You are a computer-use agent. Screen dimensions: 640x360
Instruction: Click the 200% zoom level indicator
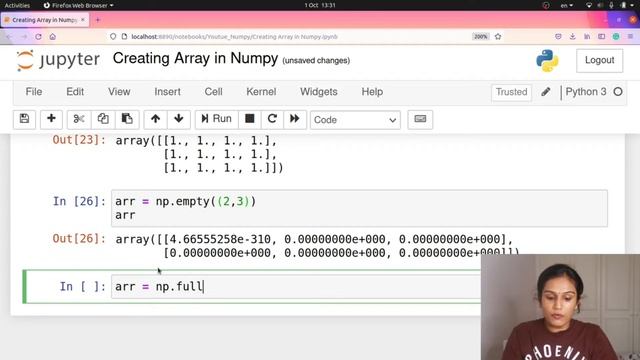point(480,37)
